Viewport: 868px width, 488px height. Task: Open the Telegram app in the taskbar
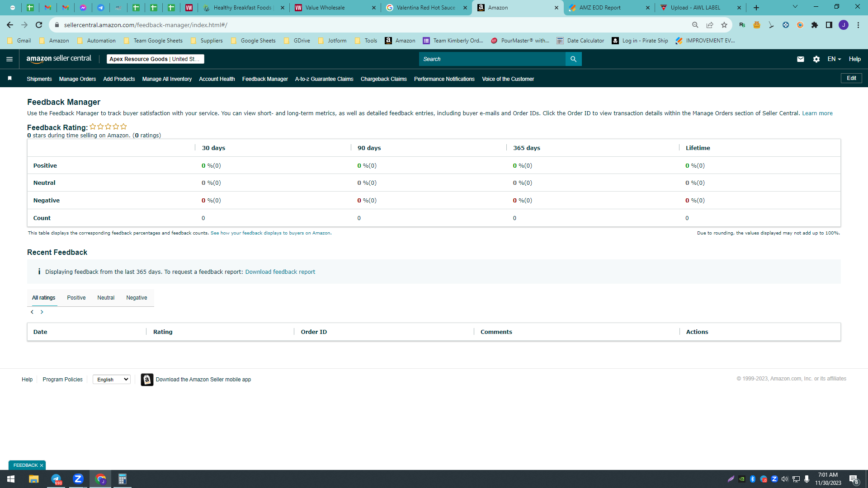tap(56, 479)
